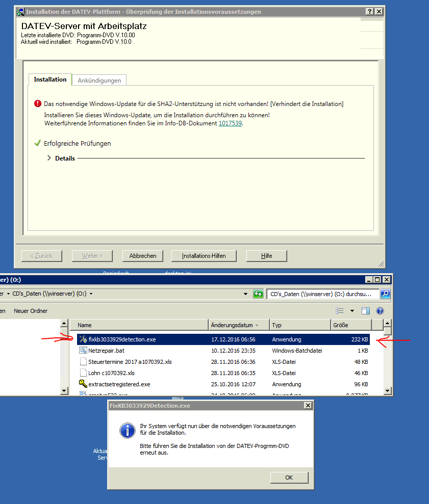Select the extractsetregistered.exe key icon
429x504 pixels.
(x=83, y=384)
